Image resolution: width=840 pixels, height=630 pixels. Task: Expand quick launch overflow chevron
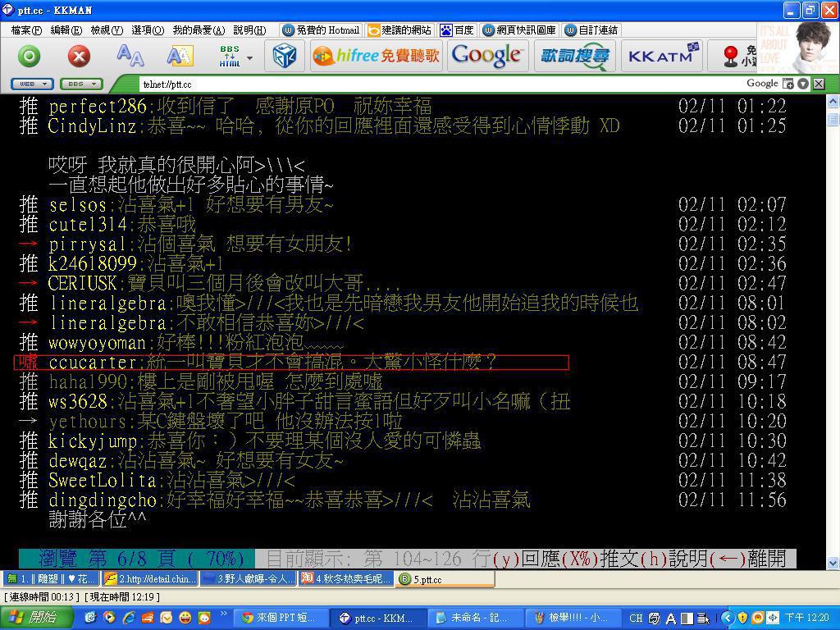(x=223, y=614)
